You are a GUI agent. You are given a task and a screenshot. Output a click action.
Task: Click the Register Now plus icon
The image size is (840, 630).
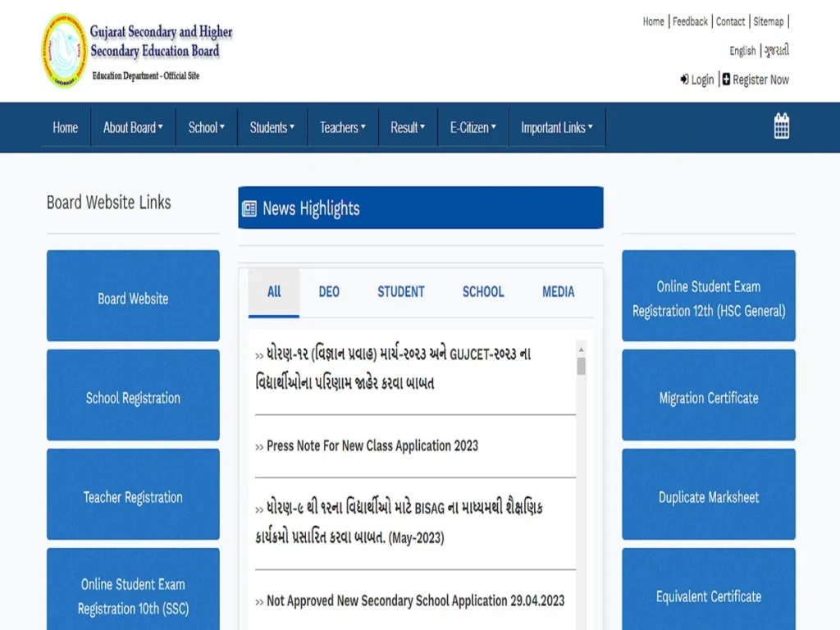click(726, 80)
